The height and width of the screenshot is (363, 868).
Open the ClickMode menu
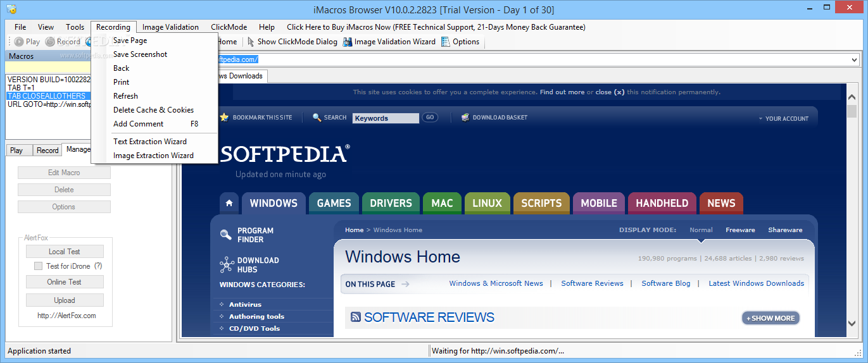coord(229,27)
